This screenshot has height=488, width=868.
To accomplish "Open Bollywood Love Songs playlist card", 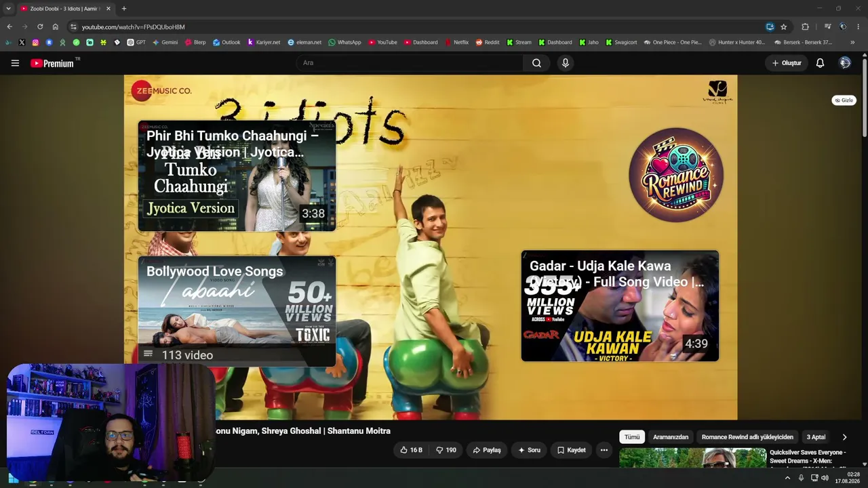I will click(x=237, y=312).
